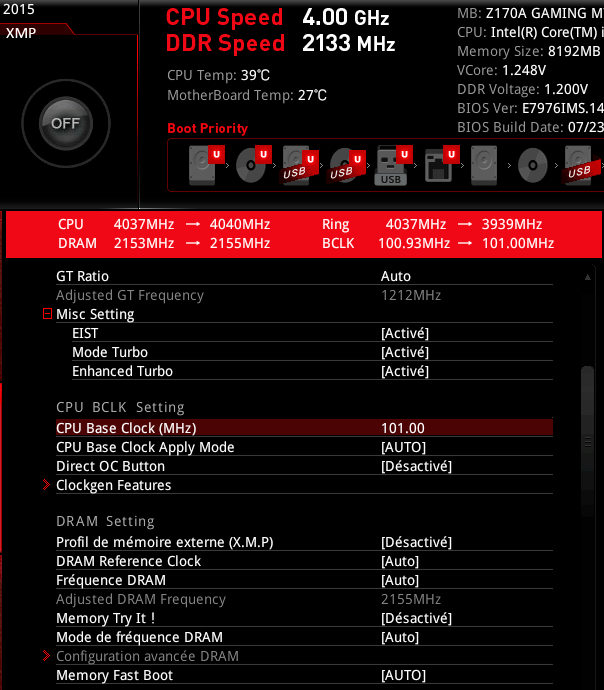Open CPU Base Clock Apply Mode [AUTO] dropdown
The height and width of the screenshot is (690, 604).
[x=403, y=447]
